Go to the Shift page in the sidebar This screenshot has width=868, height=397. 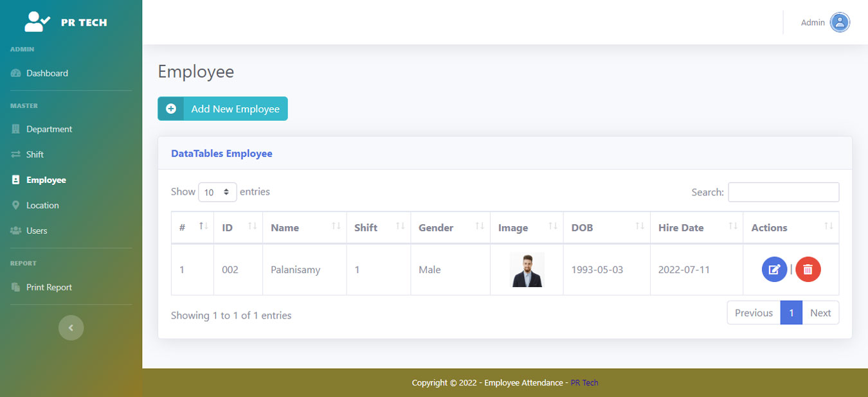pyautogui.click(x=35, y=154)
